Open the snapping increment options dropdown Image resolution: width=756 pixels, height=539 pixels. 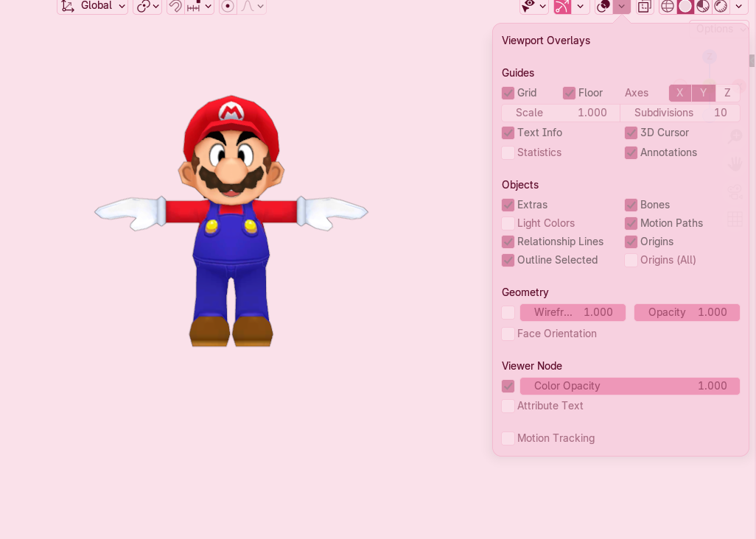tap(200, 6)
